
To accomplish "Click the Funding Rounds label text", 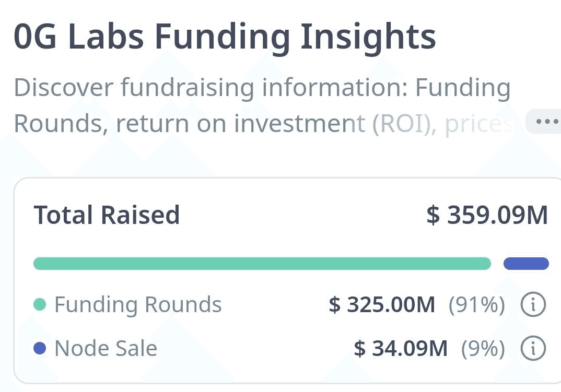I will coord(138,305).
